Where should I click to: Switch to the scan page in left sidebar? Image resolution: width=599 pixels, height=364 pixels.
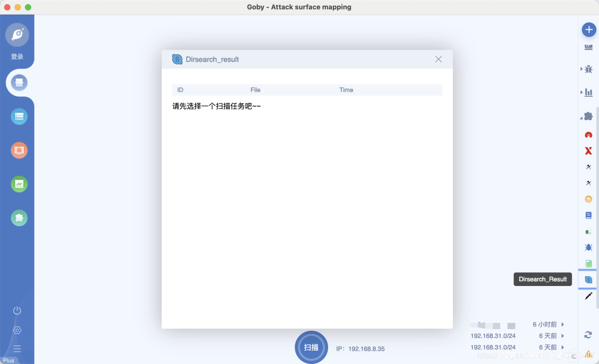coord(19,83)
